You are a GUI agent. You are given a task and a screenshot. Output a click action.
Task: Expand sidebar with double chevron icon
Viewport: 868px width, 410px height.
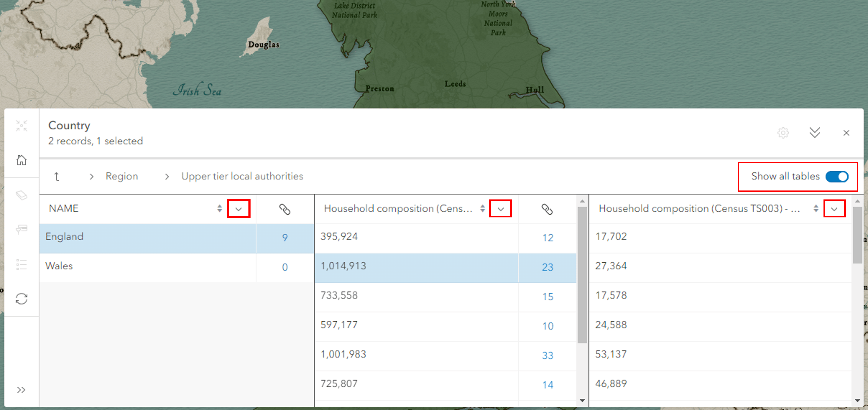coord(21,390)
